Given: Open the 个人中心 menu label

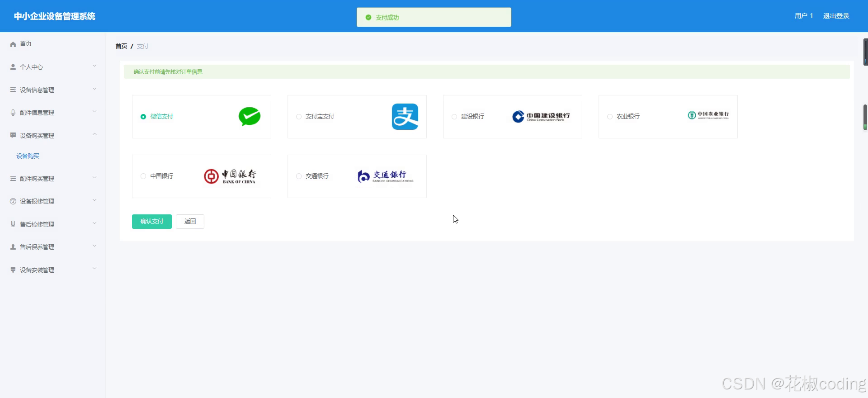Looking at the screenshot, I should point(32,67).
